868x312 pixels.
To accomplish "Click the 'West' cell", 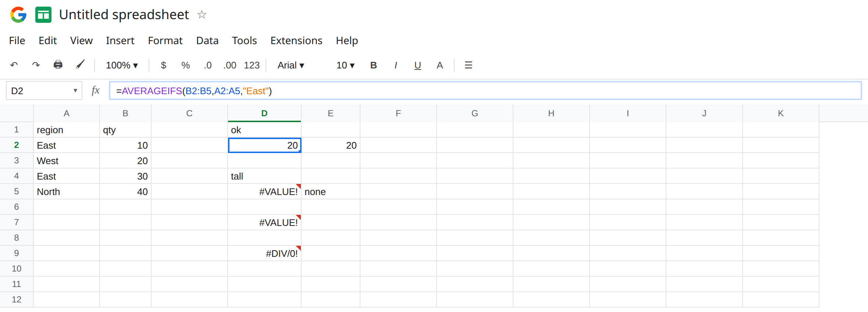I will coord(67,161).
